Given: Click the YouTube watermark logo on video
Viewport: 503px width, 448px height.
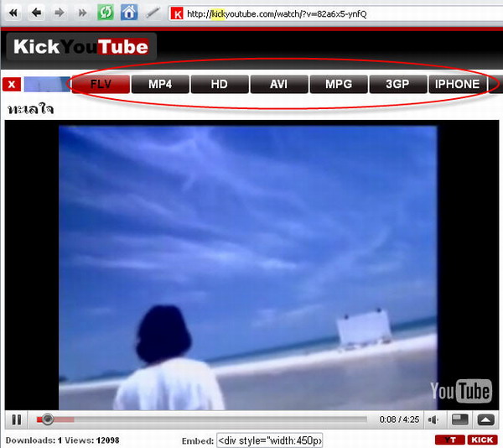Looking at the screenshot, I should [x=461, y=391].
